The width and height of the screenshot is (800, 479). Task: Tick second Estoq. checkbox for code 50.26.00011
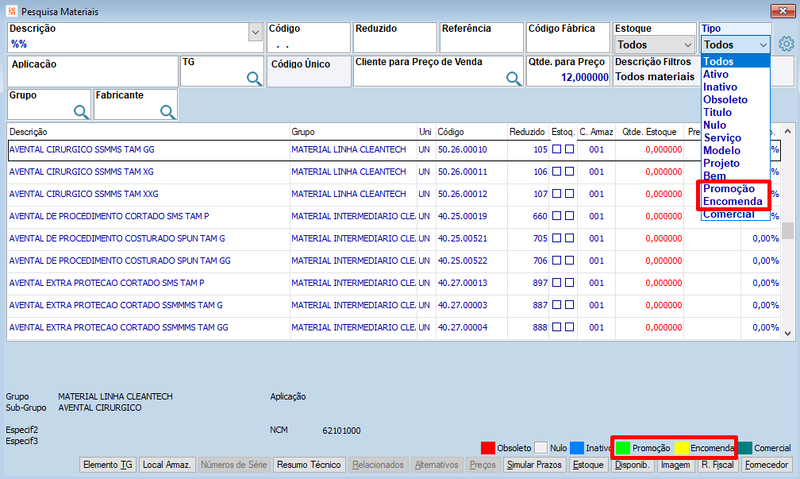569,171
